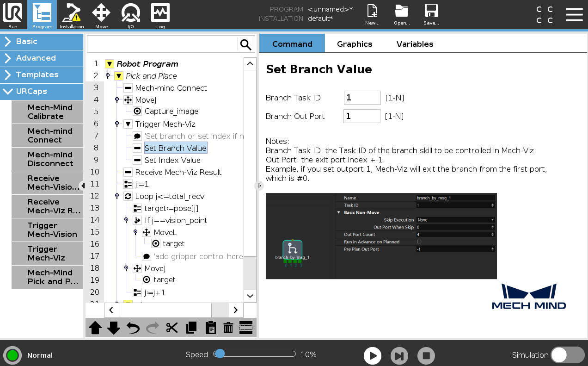The width and height of the screenshot is (588, 366).
Task: Open the Log screen icon
Action: pos(160,15)
